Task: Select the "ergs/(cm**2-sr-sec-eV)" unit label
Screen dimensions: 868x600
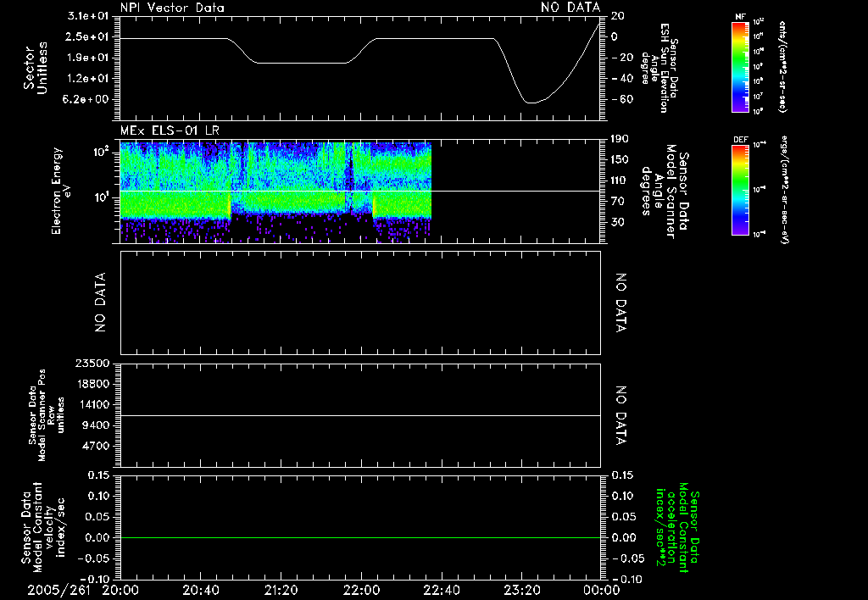Action: tap(785, 190)
